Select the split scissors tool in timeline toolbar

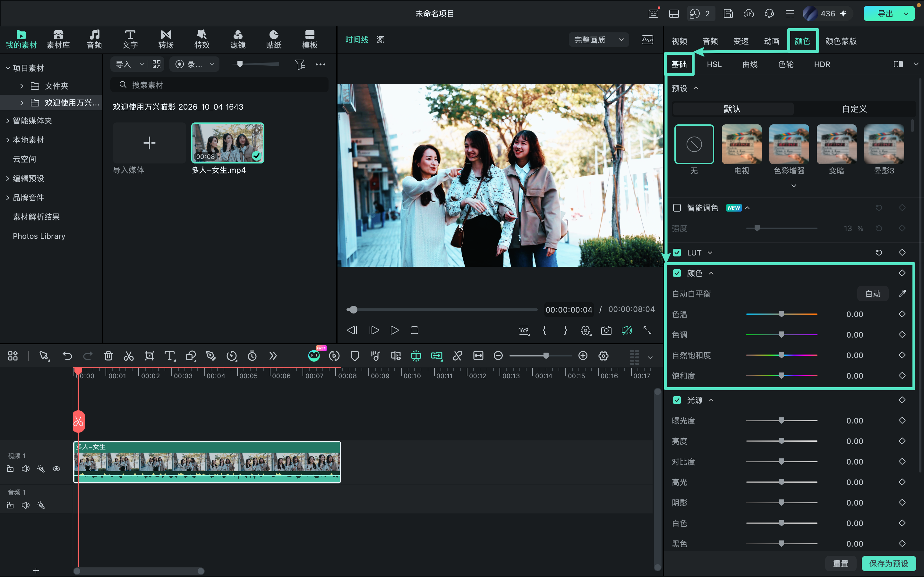(129, 356)
